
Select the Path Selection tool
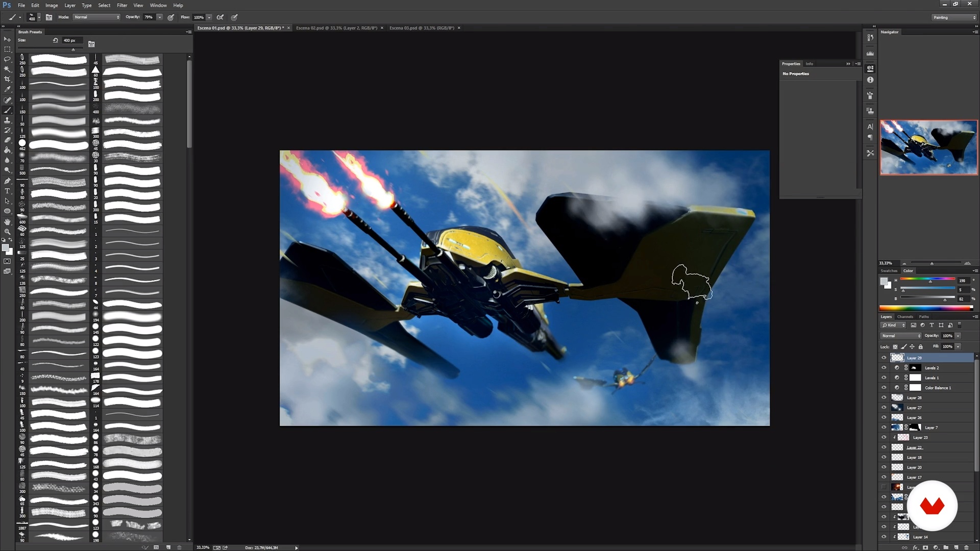click(7, 201)
